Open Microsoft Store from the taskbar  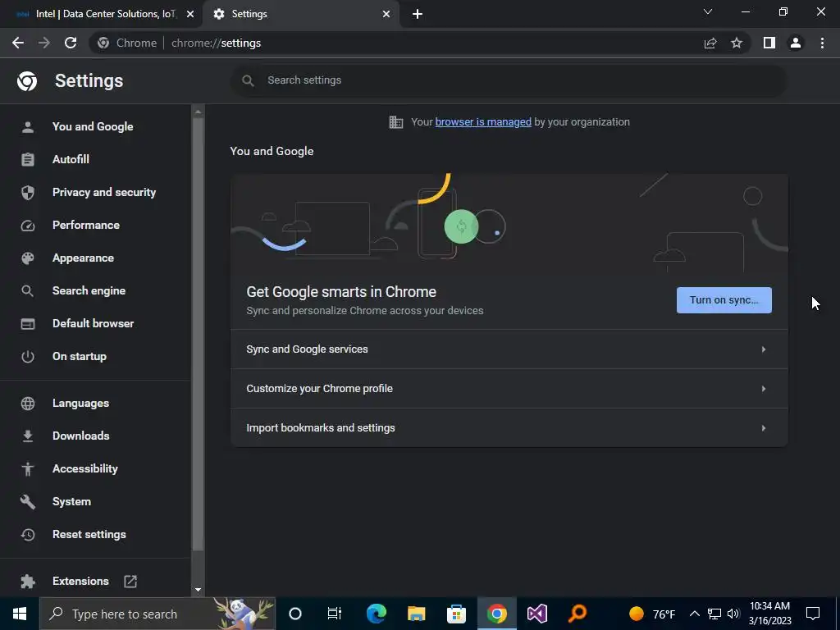pyautogui.click(x=456, y=614)
